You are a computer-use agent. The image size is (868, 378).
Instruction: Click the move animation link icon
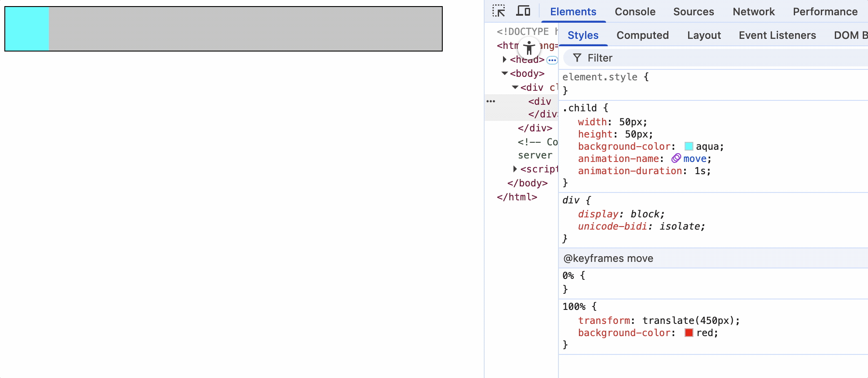(x=676, y=158)
